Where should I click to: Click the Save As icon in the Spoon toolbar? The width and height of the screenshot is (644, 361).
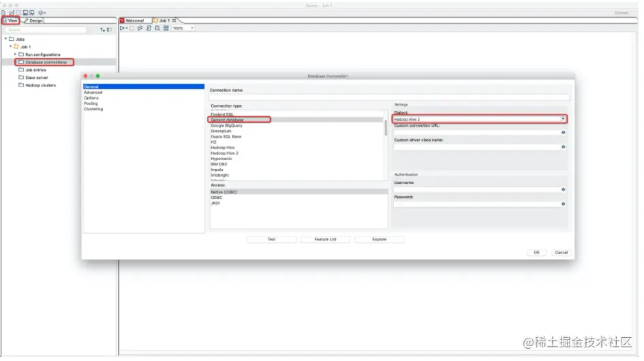point(32,13)
